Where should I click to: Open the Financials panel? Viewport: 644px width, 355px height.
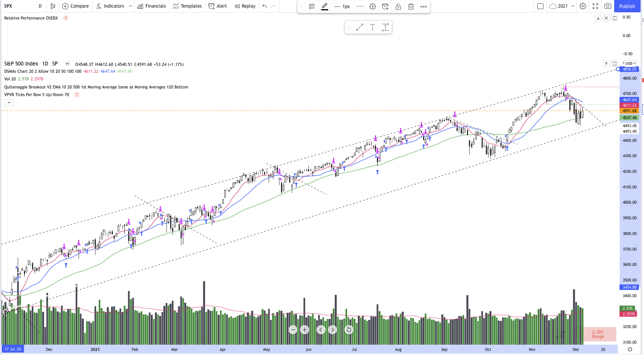tap(152, 6)
